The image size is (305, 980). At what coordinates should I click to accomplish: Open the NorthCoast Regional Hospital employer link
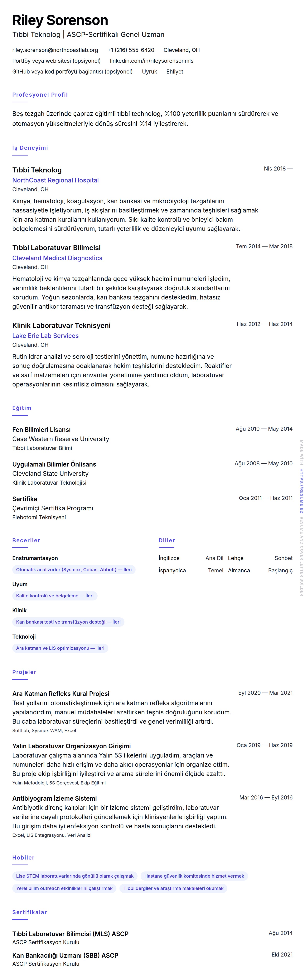(56, 180)
